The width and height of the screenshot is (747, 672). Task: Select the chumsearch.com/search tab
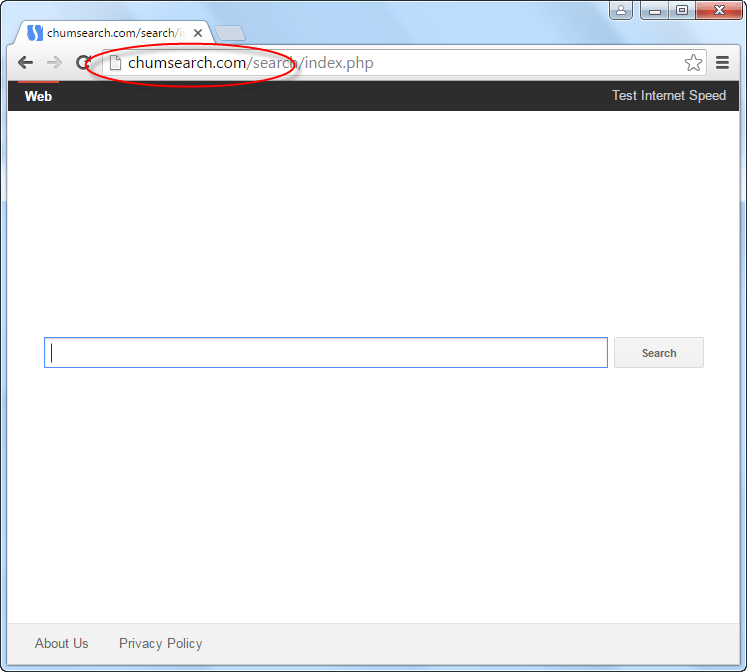click(114, 33)
